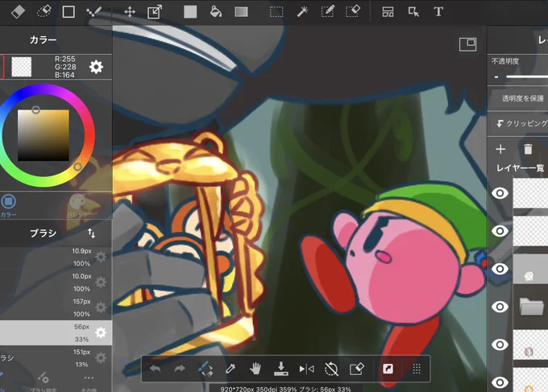Select the dotted-outline eraser tool
This screenshot has width=548, height=392.
coord(44,11)
